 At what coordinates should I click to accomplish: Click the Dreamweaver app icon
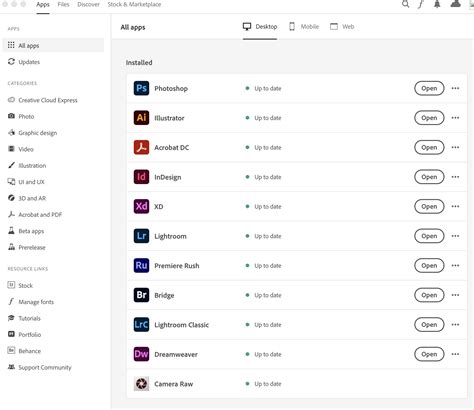[x=141, y=354]
